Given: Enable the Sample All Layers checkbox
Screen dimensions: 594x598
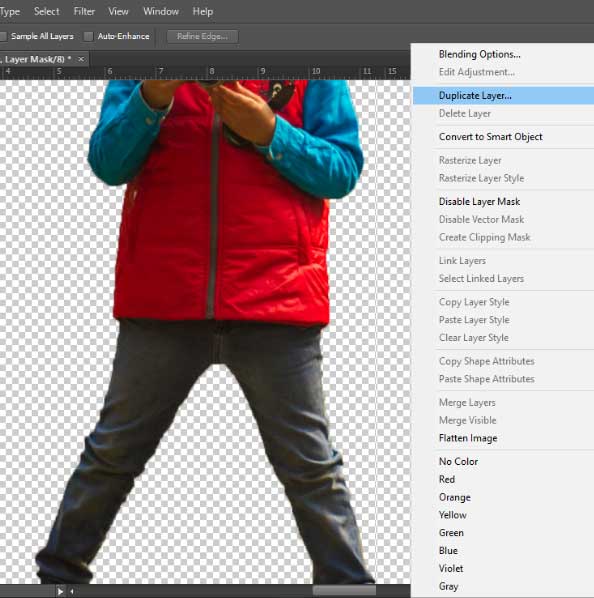Looking at the screenshot, I should (x=3, y=36).
